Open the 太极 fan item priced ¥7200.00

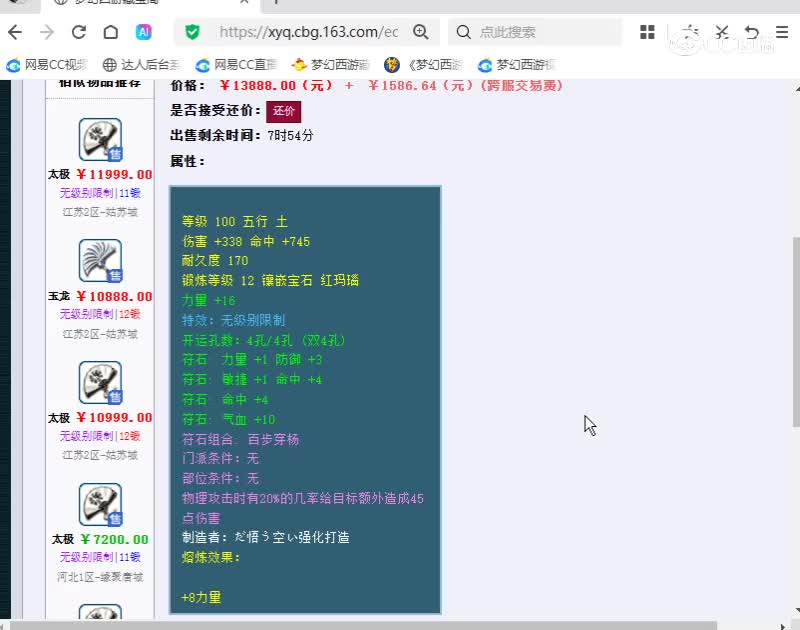(101, 505)
